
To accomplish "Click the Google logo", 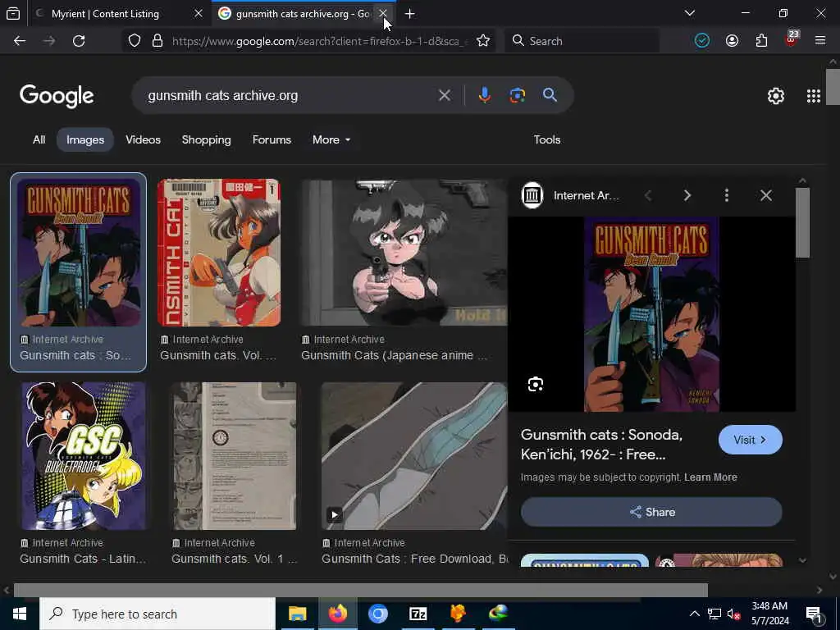I will pyautogui.click(x=57, y=96).
